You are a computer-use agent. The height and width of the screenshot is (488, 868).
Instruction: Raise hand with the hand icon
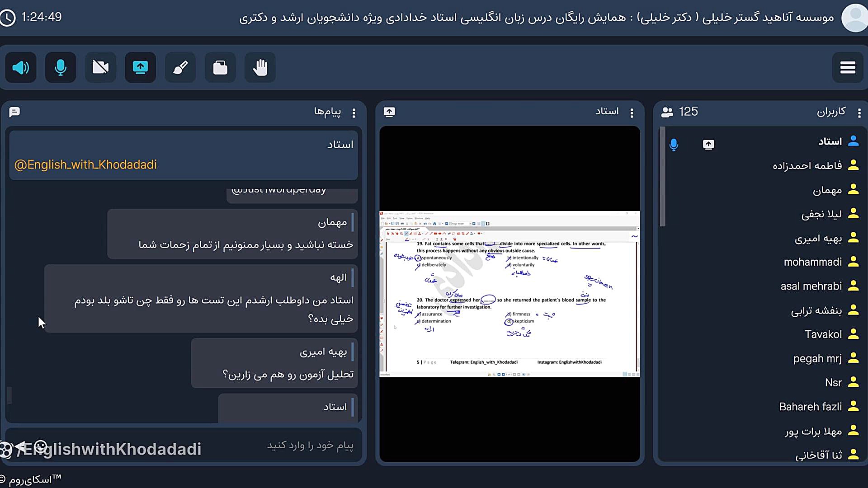pos(260,68)
